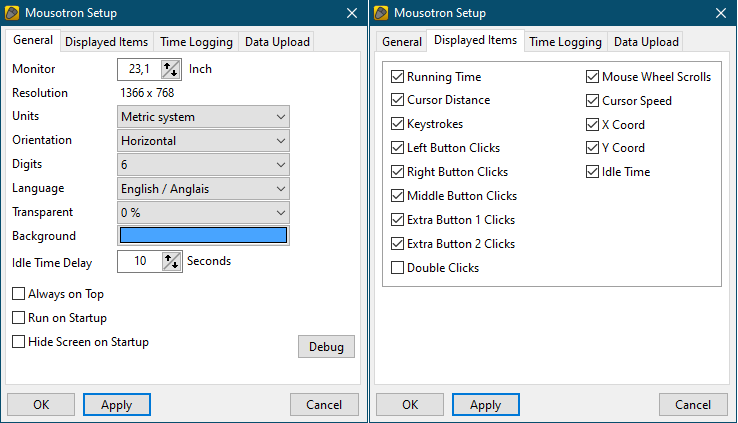The width and height of the screenshot is (738, 423).
Task: Switch to Time Logging tab in left window
Action: tap(196, 42)
